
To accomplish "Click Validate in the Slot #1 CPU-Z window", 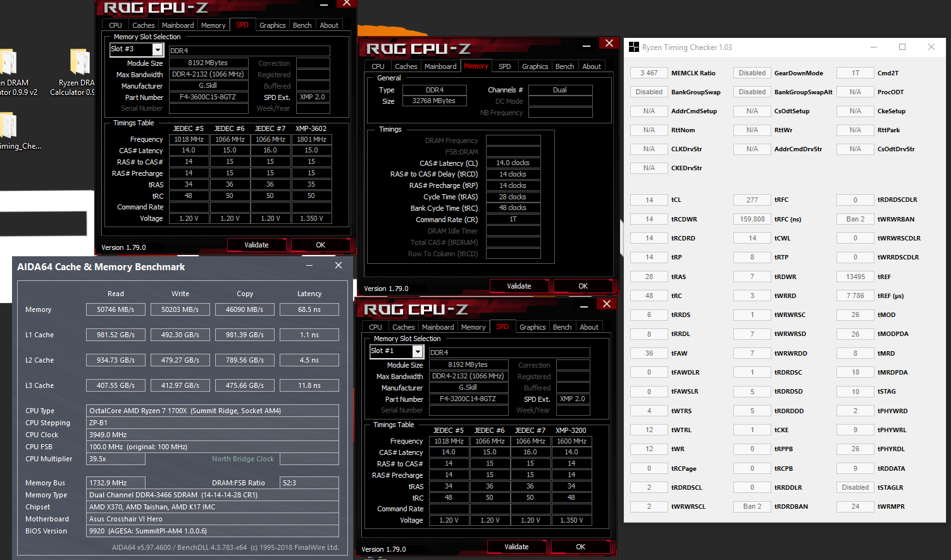I will coord(516,547).
